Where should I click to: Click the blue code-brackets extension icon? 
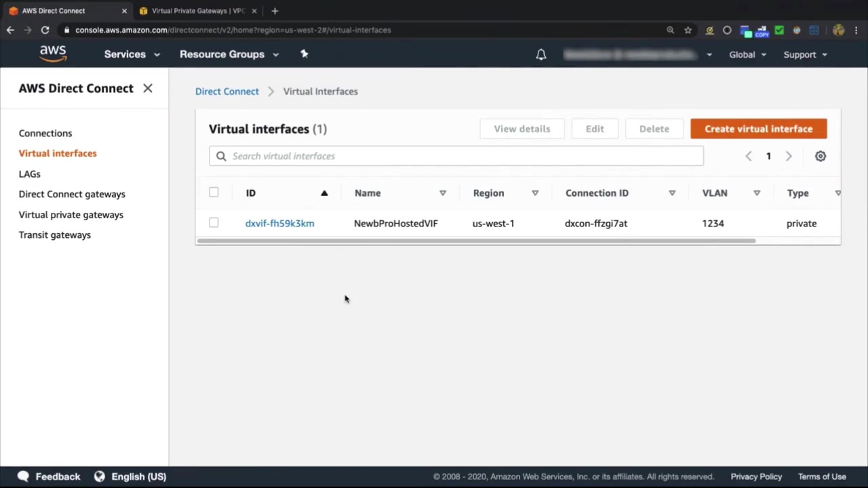click(814, 30)
